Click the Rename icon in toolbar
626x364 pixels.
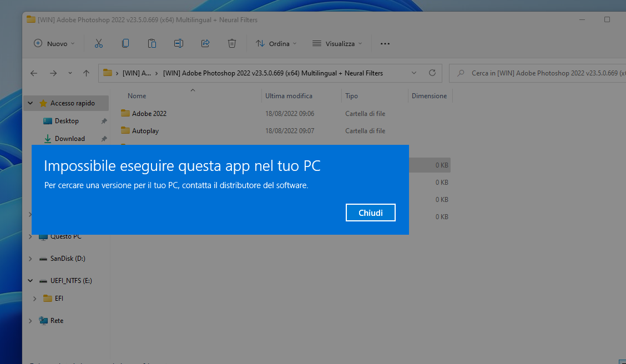[x=179, y=43]
